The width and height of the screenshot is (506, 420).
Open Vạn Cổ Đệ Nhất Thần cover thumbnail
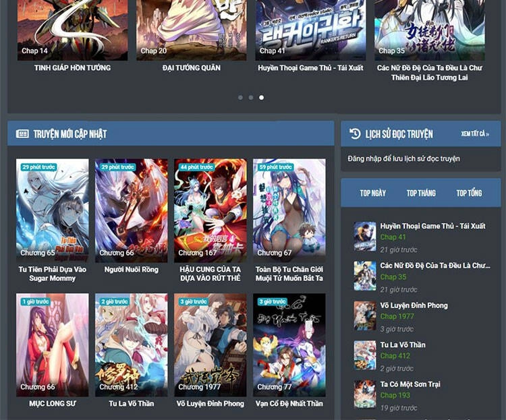pos(289,344)
